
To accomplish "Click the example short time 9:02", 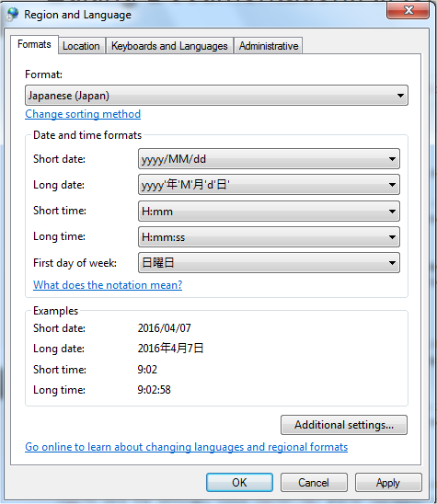I will (147, 370).
